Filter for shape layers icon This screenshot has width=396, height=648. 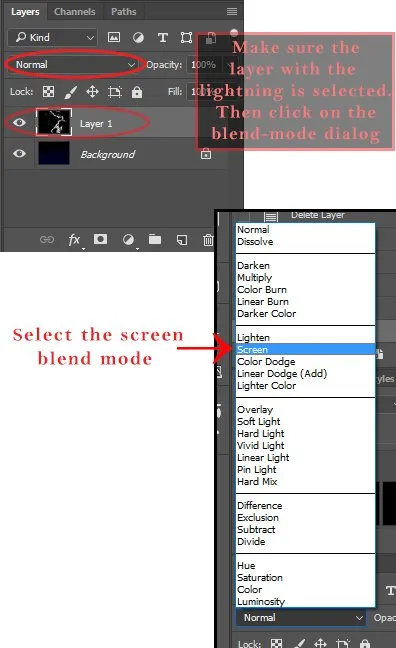tap(186, 38)
